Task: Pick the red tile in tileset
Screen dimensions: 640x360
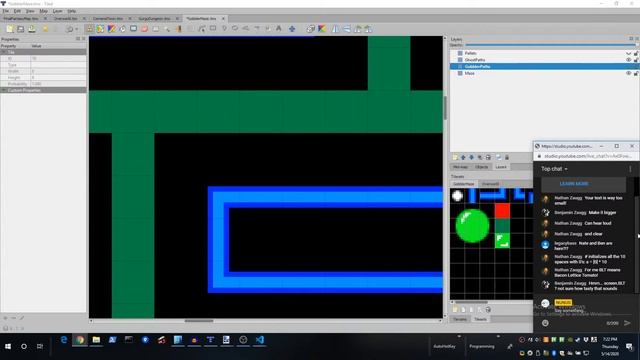Action: [x=502, y=211]
